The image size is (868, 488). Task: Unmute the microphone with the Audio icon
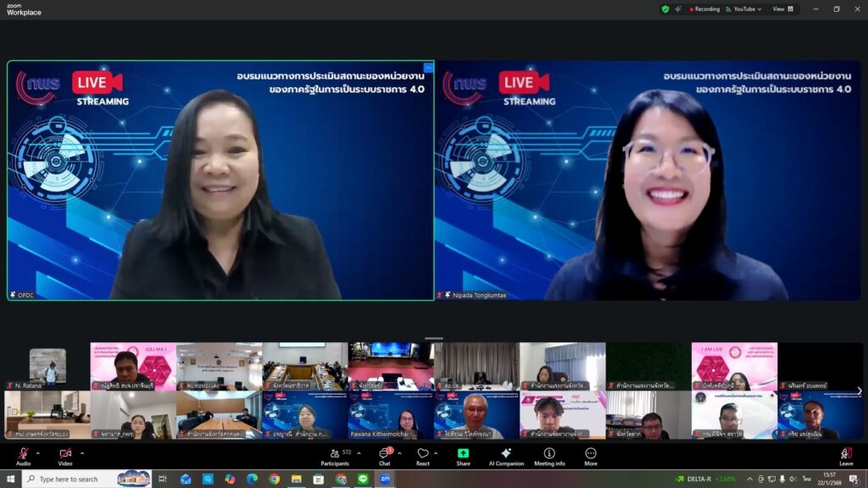pyautogui.click(x=23, y=454)
